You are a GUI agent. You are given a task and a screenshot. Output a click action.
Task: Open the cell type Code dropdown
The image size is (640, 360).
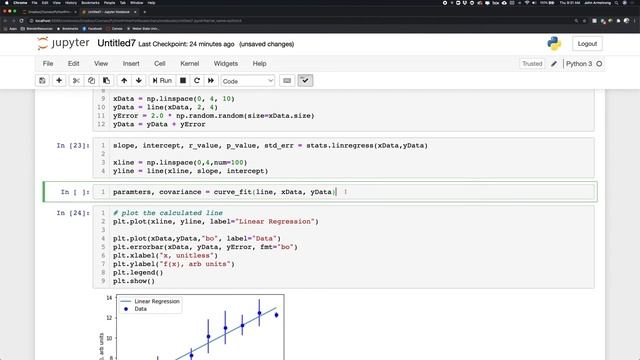click(248, 81)
